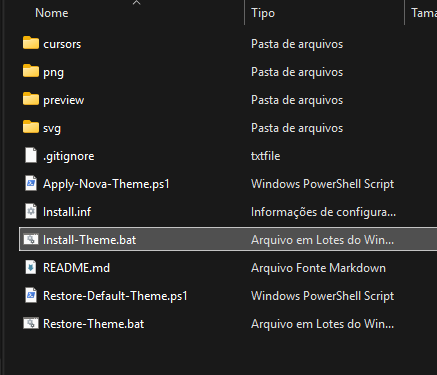
Task: Click the README.md markdown file icon
Action: point(31,268)
